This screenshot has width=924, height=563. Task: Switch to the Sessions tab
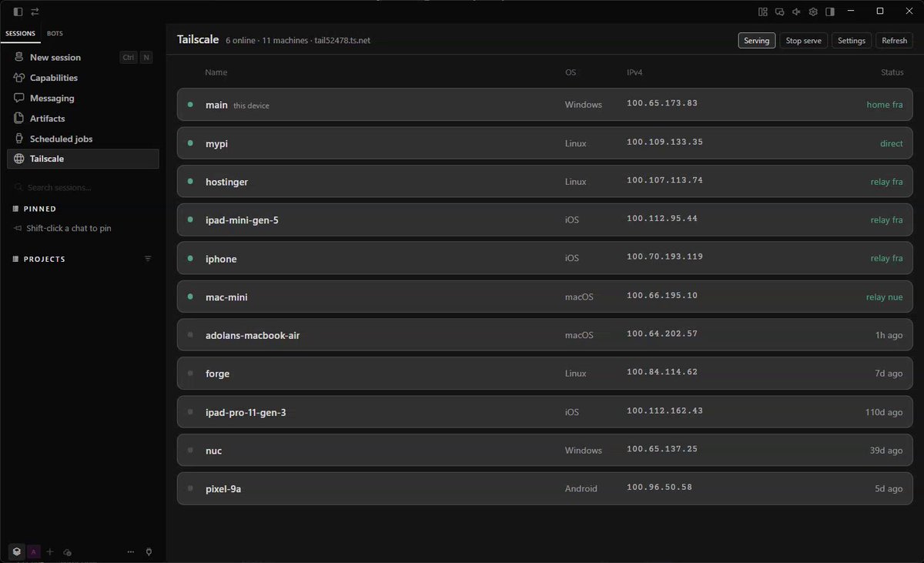tap(20, 34)
